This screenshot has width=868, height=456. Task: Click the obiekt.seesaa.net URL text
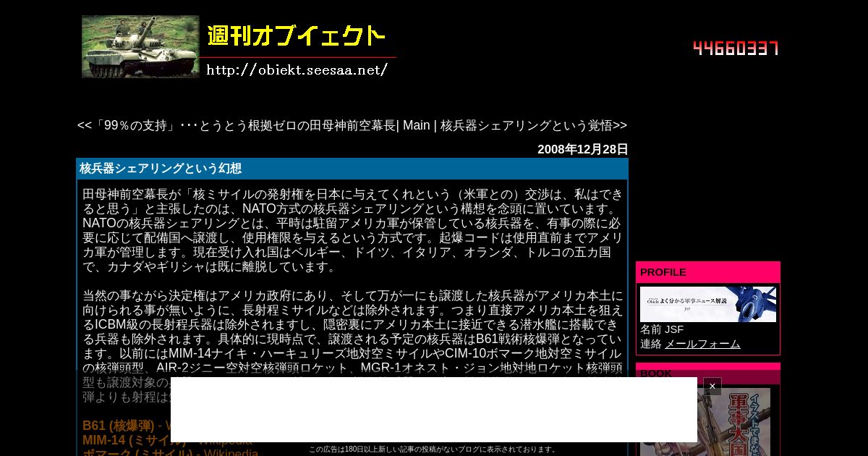(x=297, y=69)
